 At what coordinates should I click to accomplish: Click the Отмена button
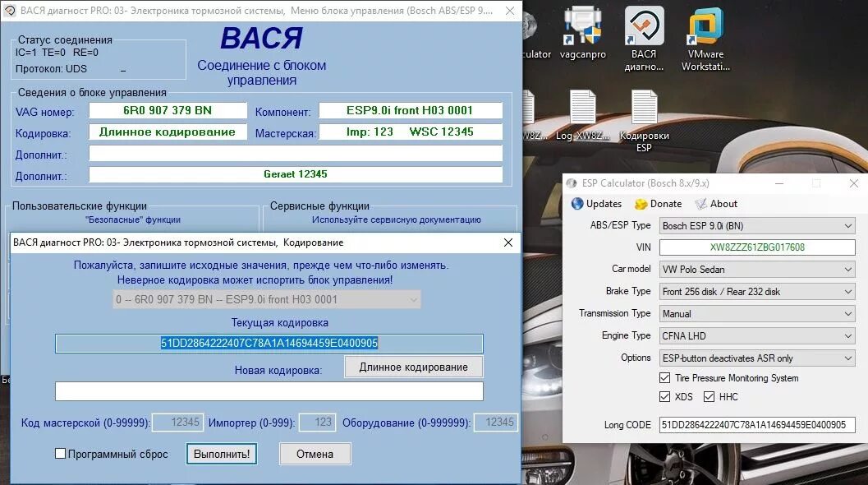[x=315, y=454]
